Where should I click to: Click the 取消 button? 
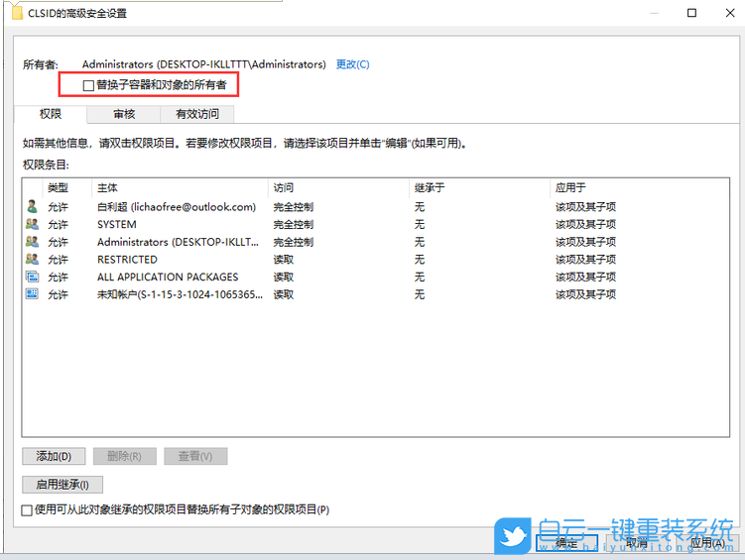point(637,543)
